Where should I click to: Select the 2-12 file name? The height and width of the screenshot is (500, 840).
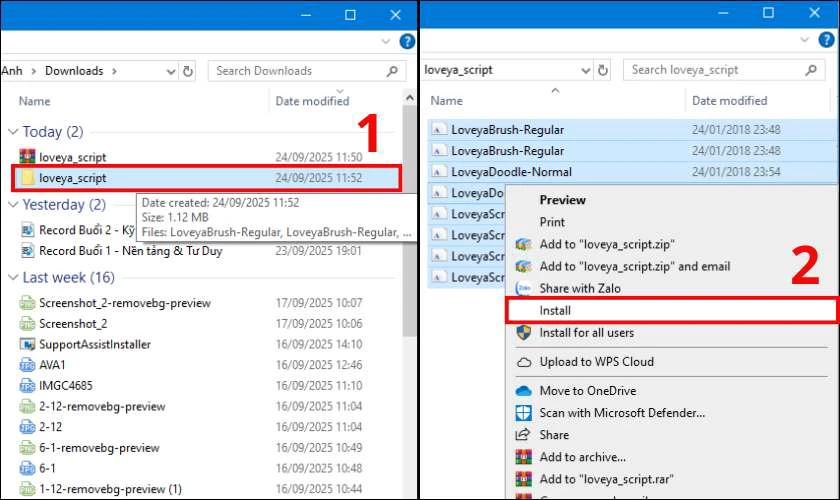coord(50,427)
